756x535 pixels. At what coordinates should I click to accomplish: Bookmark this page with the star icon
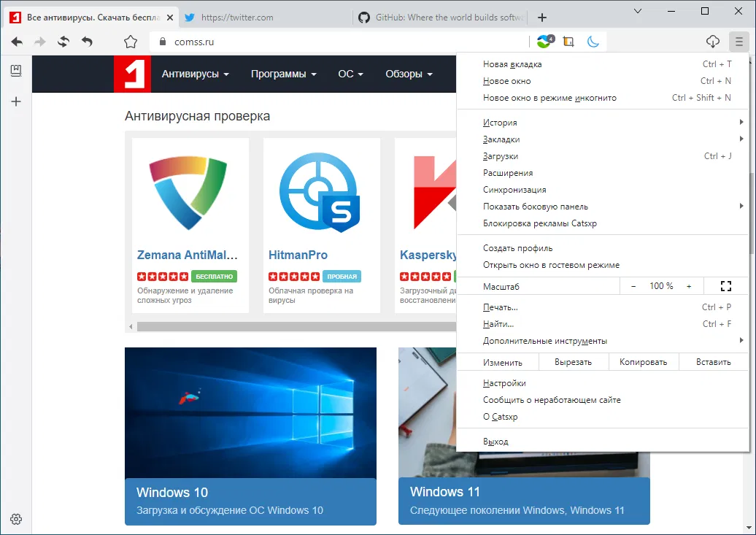coord(130,42)
